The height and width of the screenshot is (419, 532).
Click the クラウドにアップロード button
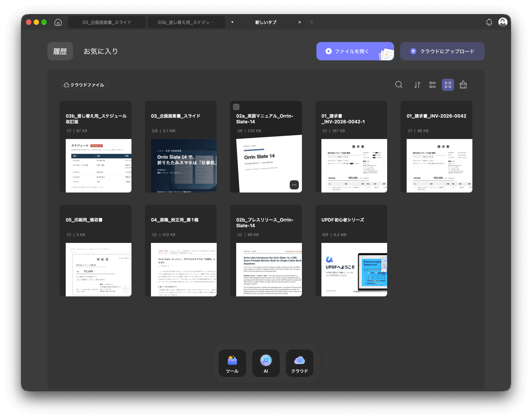(442, 51)
